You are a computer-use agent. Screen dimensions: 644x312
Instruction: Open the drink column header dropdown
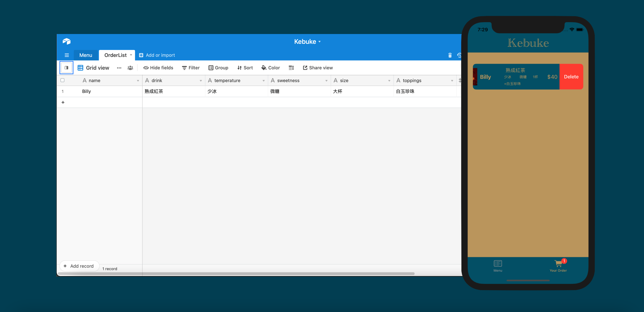coord(201,80)
